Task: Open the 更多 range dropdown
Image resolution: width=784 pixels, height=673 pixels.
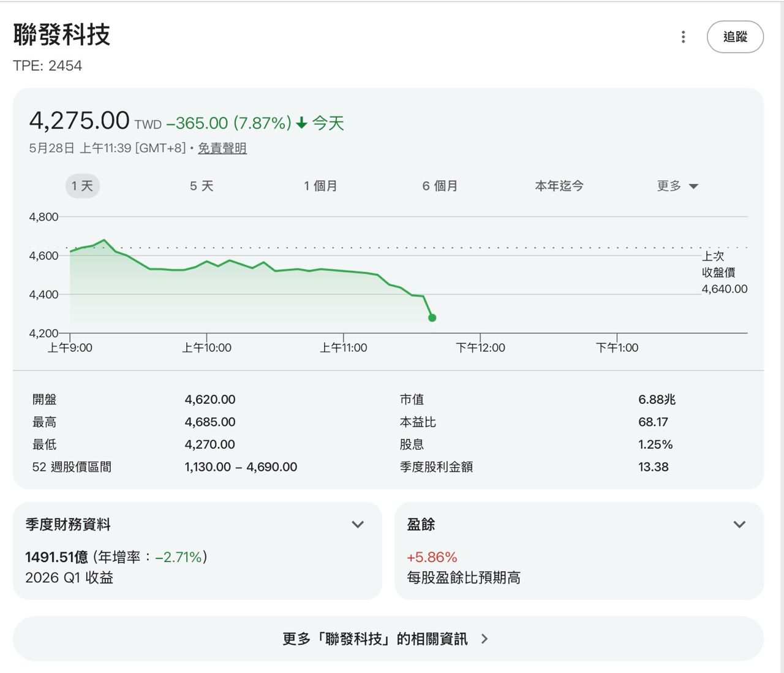Action: (x=677, y=186)
